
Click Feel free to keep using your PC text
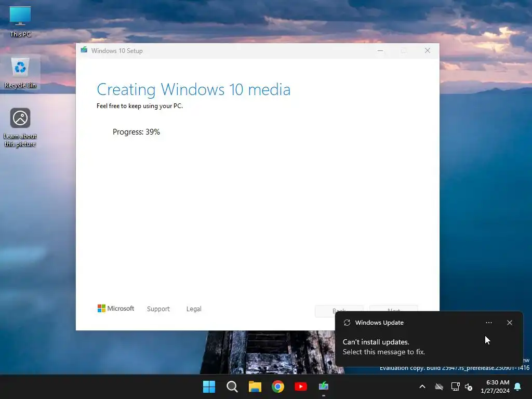140,106
